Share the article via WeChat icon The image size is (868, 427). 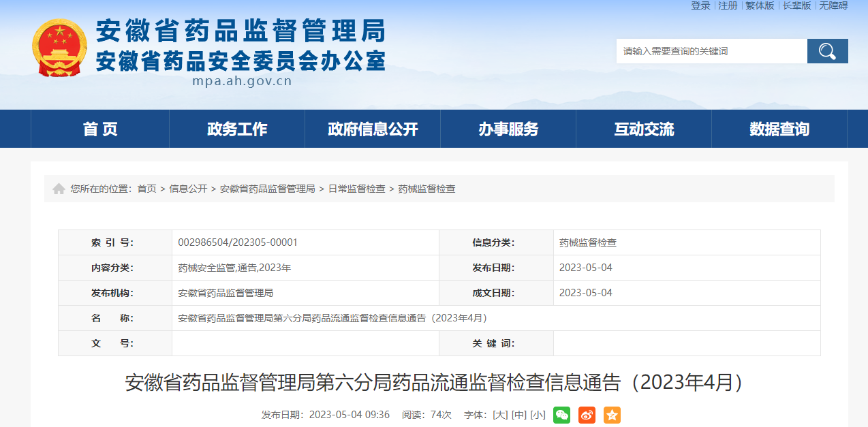pyautogui.click(x=560, y=415)
